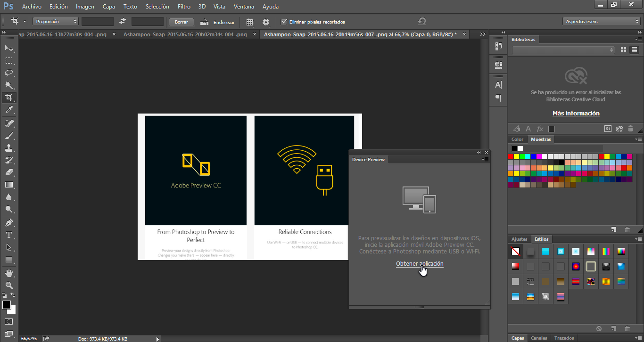Select the Eyedropper tool
This screenshot has width=644, height=342.
[9, 110]
